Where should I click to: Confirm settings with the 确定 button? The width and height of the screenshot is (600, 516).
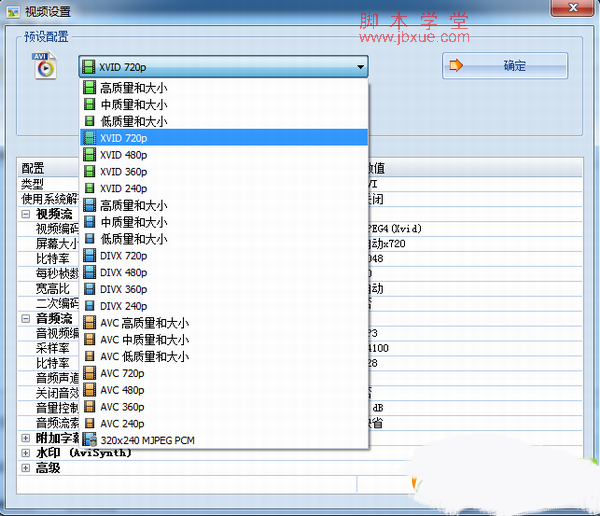coord(505,66)
